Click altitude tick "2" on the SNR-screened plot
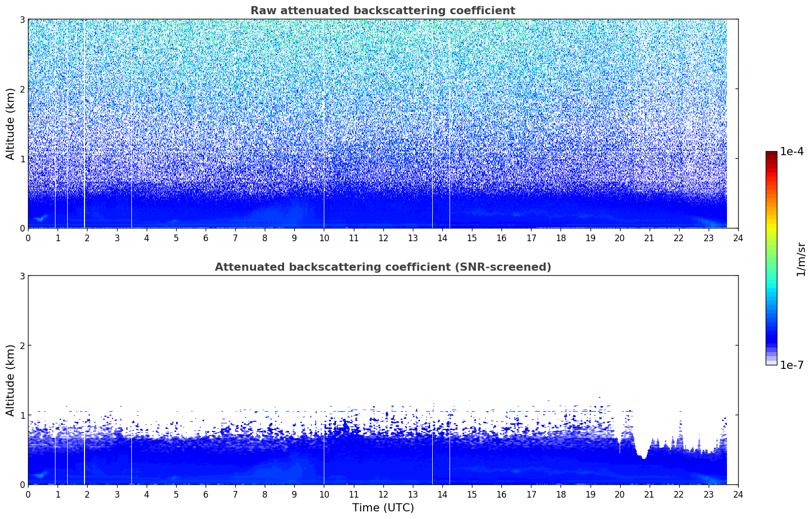The width and height of the screenshot is (812, 519). tap(22, 345)
